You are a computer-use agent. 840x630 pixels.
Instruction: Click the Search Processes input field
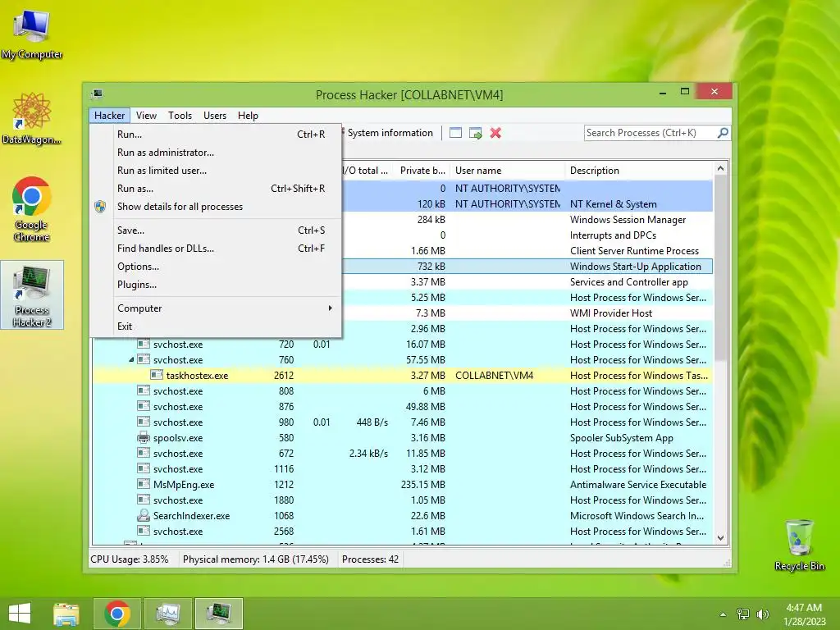point(650,133)
